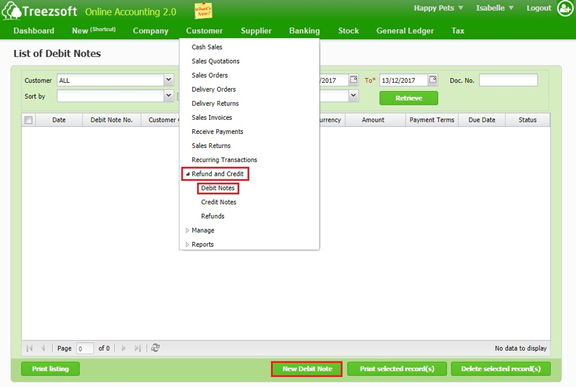
Task: Choose Credit Notes in submenu
Action: [219, 202]
